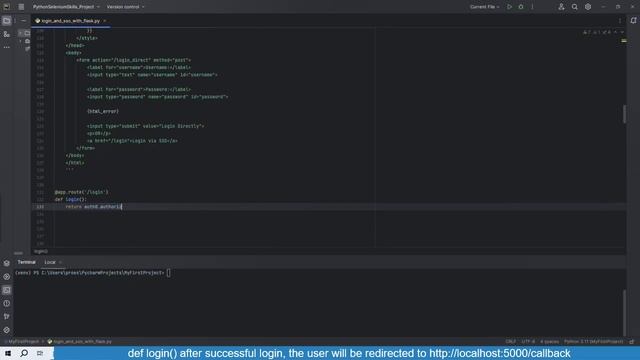
Task: Click the submit input Login Directly line
Action: (x=145, y=127)
